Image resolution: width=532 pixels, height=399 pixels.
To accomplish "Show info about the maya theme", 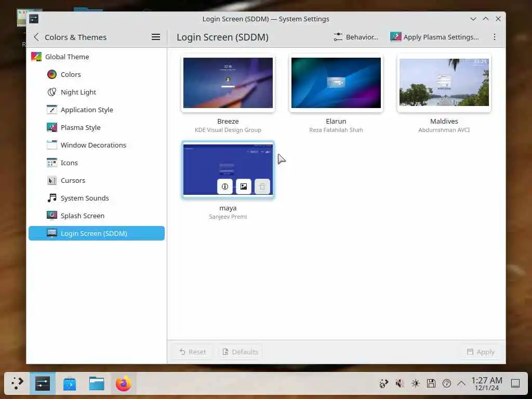I will tap(224, 187).
